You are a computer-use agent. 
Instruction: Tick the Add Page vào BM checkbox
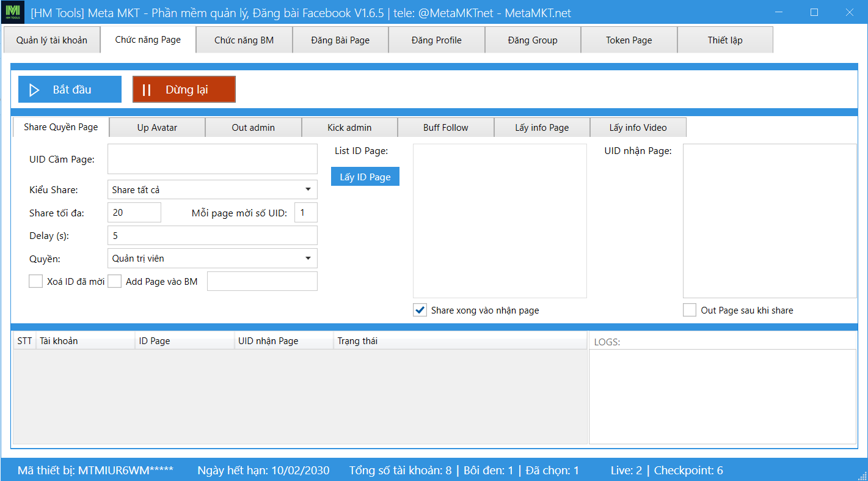click(114, 282)
